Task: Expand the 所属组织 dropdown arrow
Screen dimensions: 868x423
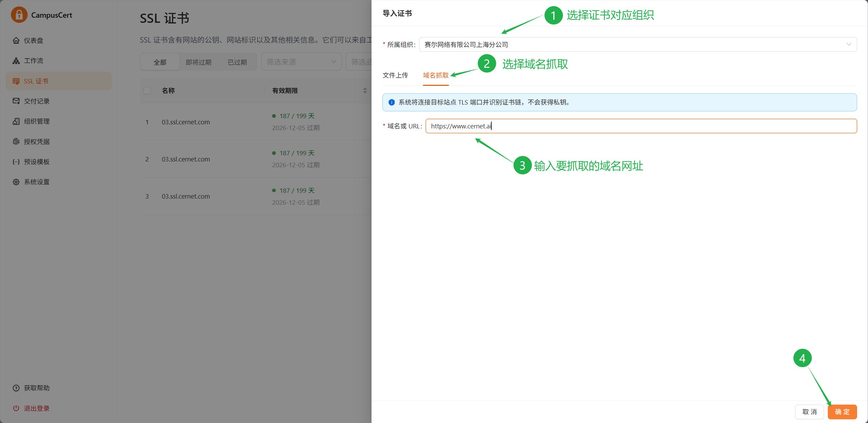Action: 849,45
